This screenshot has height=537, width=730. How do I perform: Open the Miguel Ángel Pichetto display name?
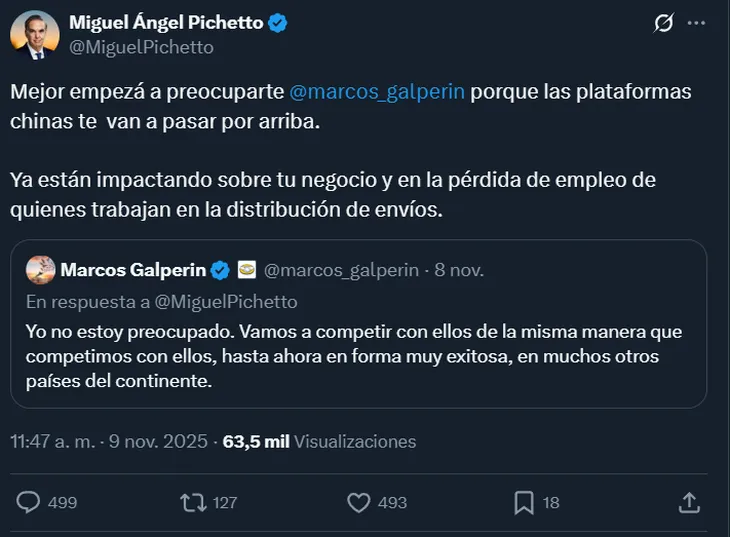(x=164, y=23)
